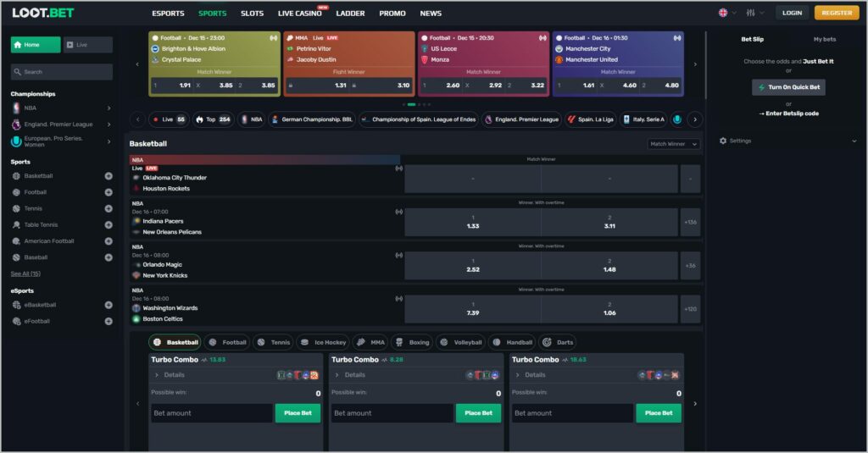
Task: Click Enter Betslip code link
Action: pyautogui.click(x=789, y=113)
